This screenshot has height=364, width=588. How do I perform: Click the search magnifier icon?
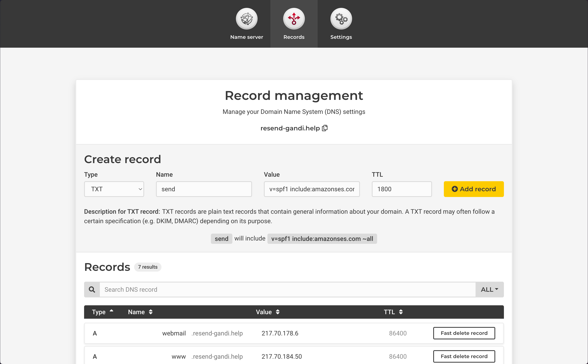pos(92,289)
